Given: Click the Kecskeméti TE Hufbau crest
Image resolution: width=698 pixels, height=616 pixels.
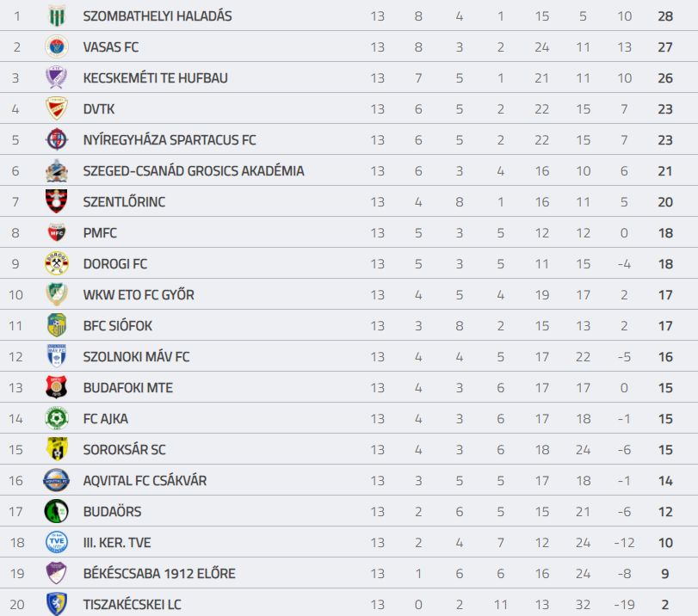Looking at the screenshot, I should click(57, 77).
